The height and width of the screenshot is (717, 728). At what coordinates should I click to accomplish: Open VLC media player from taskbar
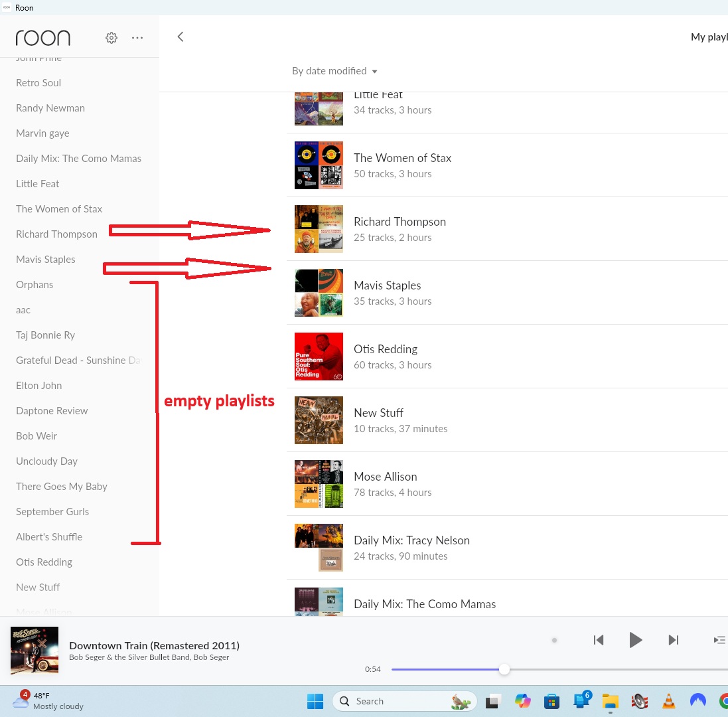pyautogui.click(x=669, y=701)
